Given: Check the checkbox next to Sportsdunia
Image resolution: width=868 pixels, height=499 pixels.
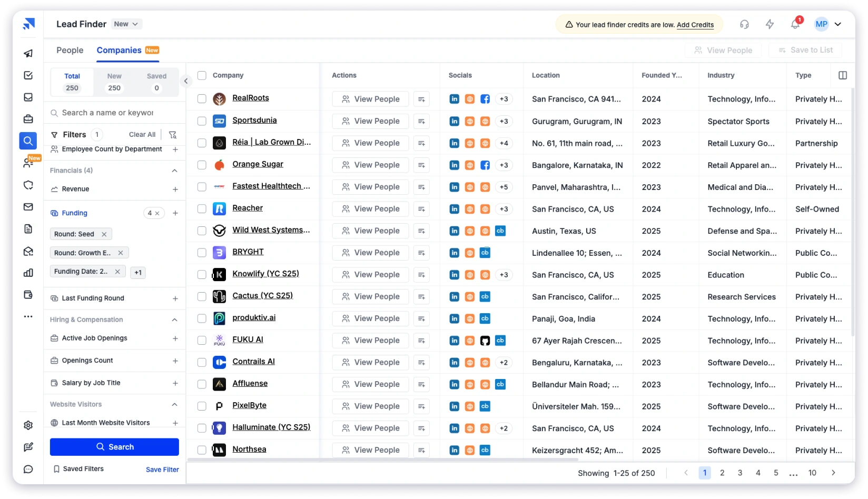Looking at the screenshot, I should coord(202,121).
